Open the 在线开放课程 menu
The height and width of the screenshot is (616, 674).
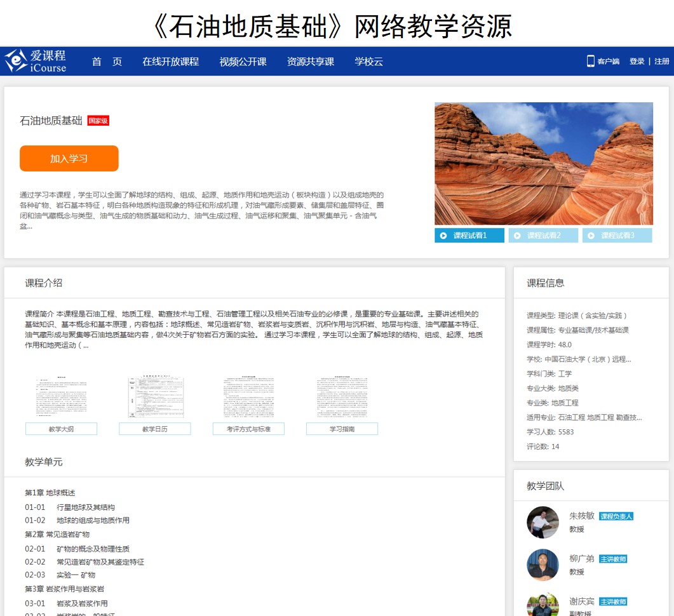pyautogui.click(x=170, y=62)
